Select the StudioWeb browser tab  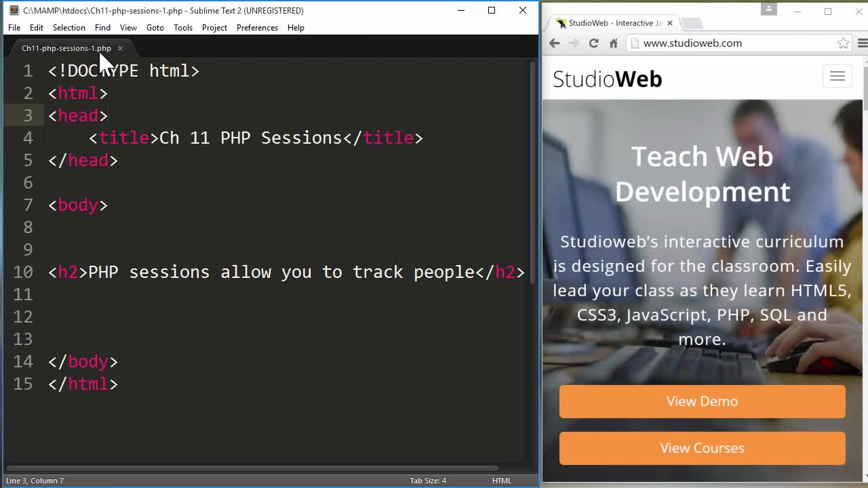(x=614, y=23)
